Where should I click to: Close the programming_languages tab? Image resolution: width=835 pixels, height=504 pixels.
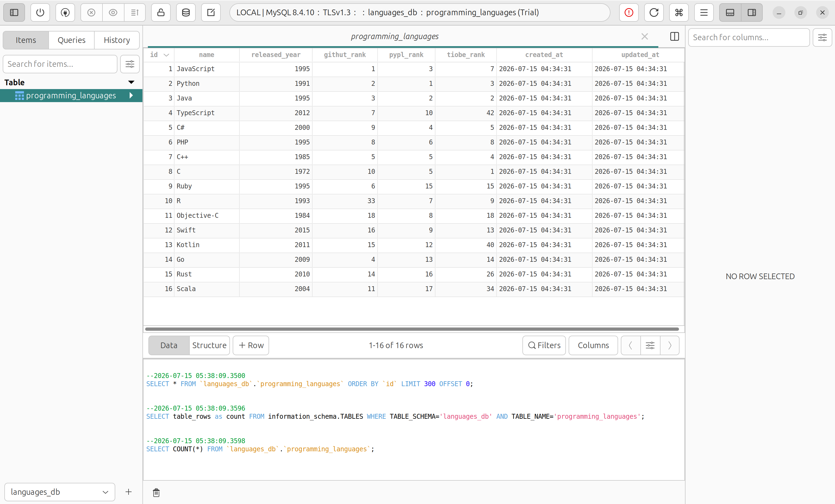(644, 36)
